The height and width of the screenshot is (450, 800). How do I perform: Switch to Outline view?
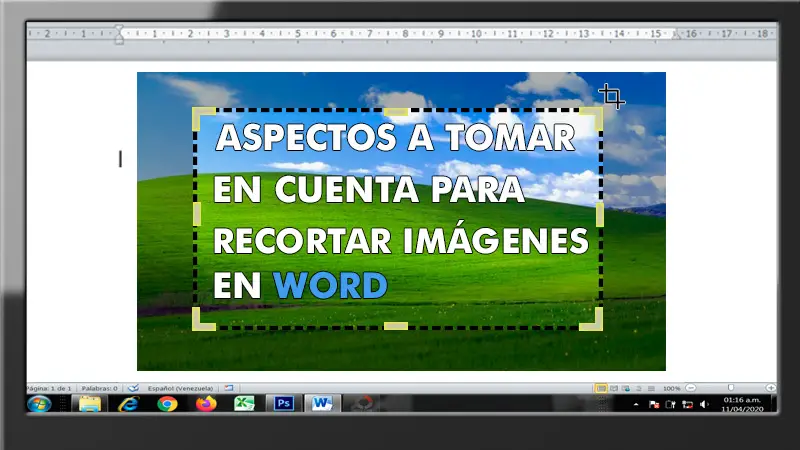click(639, 388)
